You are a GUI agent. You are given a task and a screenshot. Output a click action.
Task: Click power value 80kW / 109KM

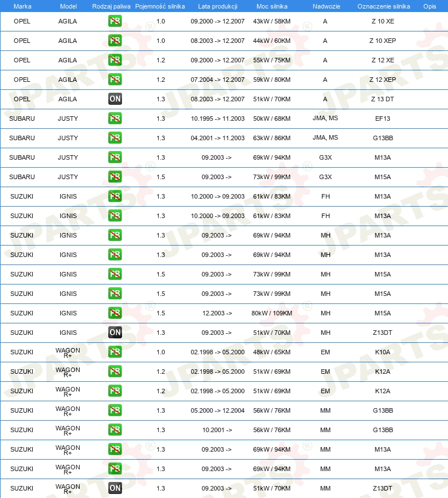coord(272,313)
